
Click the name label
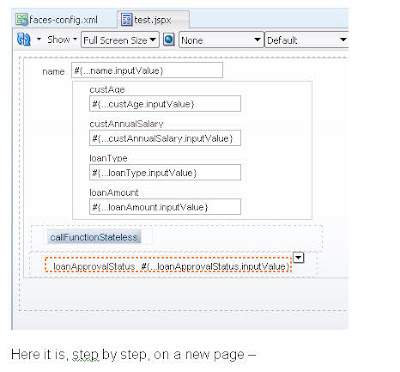(x=53, y=71)
